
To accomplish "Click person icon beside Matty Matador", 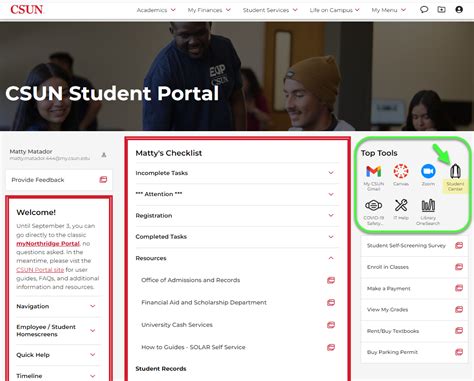I will pyautogui.click(x=104, y=155).
